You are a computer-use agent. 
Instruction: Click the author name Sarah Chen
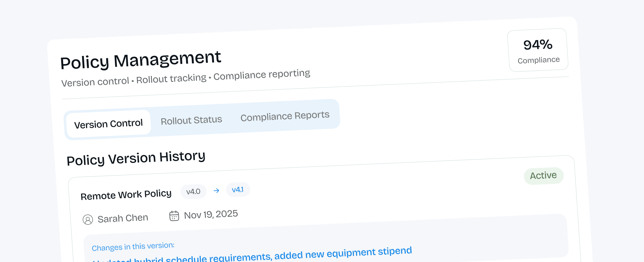point(123,218)
